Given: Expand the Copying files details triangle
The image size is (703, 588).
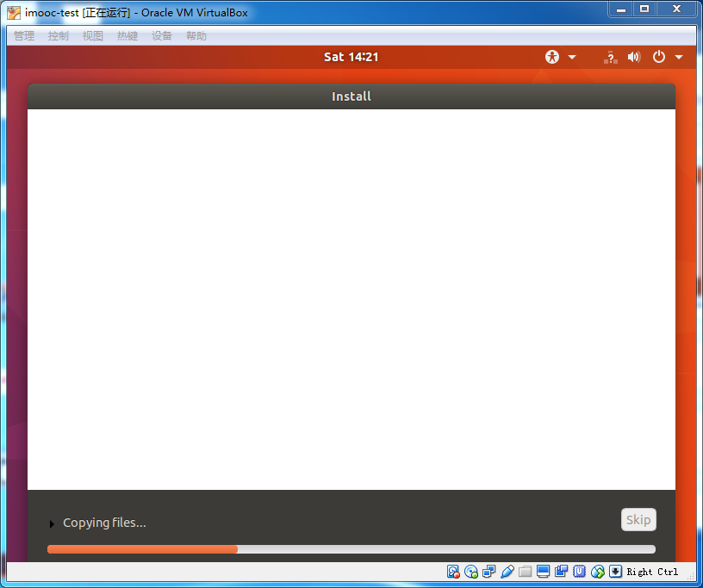Looking at the screenshot, I should 52,523.
